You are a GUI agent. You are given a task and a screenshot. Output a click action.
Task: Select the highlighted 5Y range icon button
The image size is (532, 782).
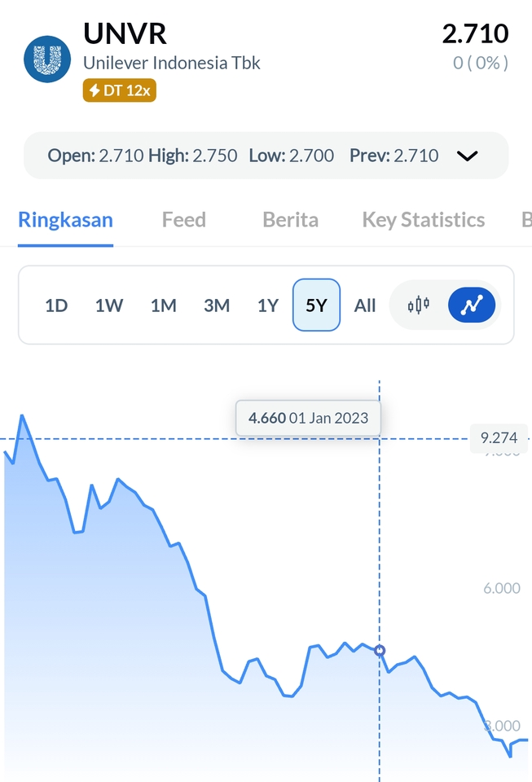[x=317, y=305]
